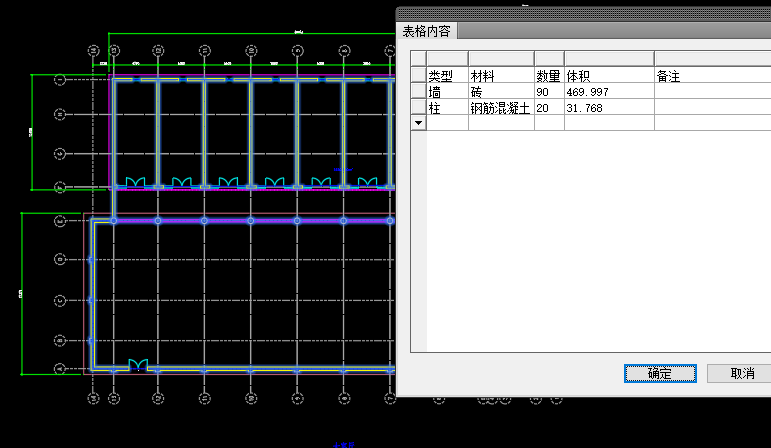Viewport: 771px width, 448px height.
Task: Select the row header for the 柱 row
Action: coord(418,108)
